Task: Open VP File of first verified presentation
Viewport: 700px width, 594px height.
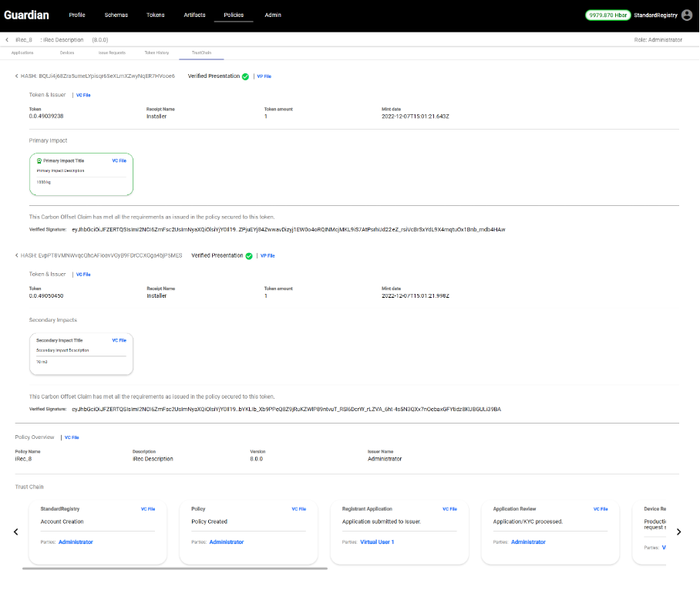Action: 264,76
